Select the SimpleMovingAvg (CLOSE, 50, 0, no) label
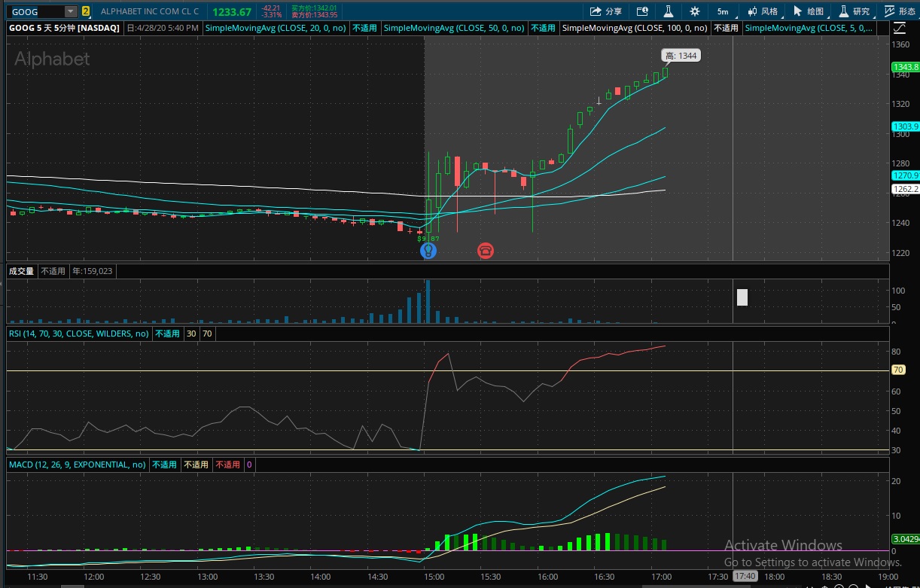The height and width of the screenshot is (588, 920). coord(454,28)
